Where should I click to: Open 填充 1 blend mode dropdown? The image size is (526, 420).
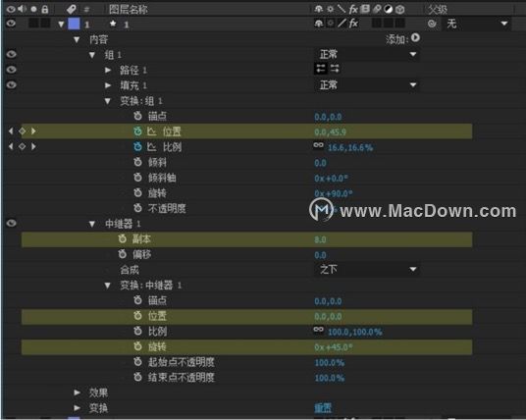[x=367, y=84]
